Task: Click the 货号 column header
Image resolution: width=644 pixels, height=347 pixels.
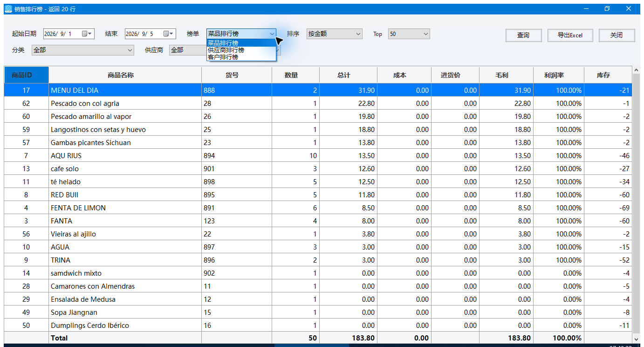Action: (x=237, y=75)
